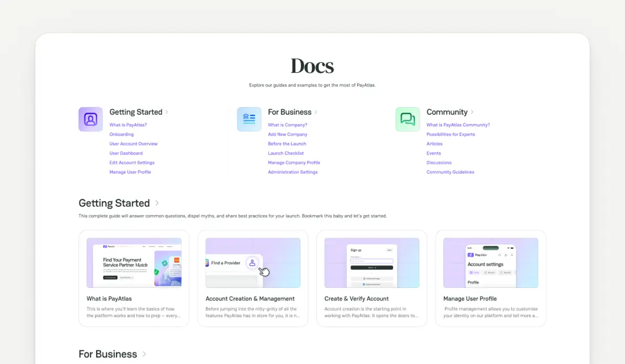
Task: Expand the lower Getting Started guide section arrow
Action: (x=156, y=203)
